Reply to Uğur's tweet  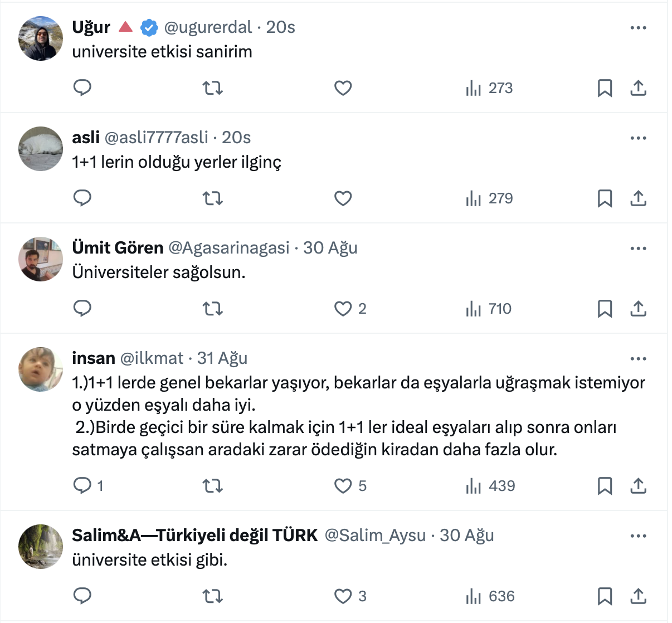82,88
